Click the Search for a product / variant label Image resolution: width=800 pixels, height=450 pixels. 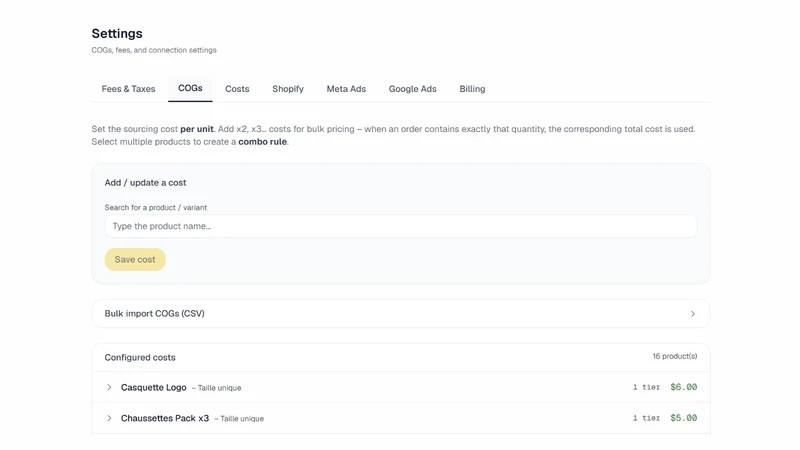[x=156, y=208]
